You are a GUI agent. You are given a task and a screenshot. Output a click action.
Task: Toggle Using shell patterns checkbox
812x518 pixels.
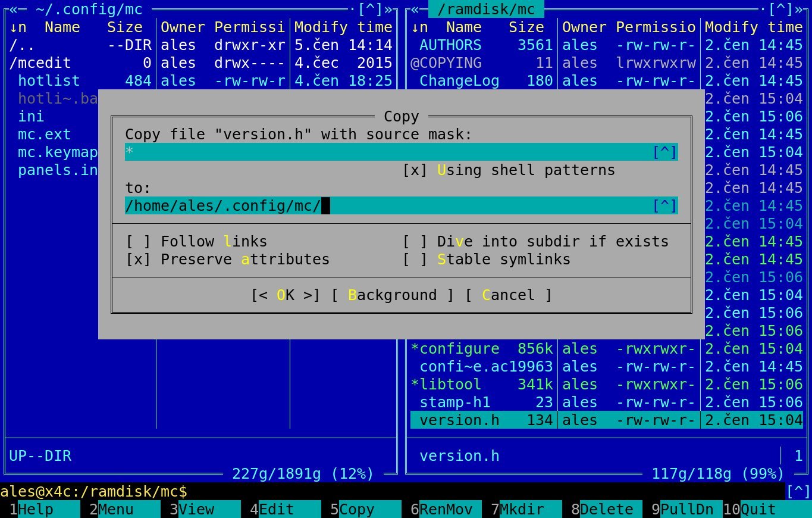tap(415, 170)
